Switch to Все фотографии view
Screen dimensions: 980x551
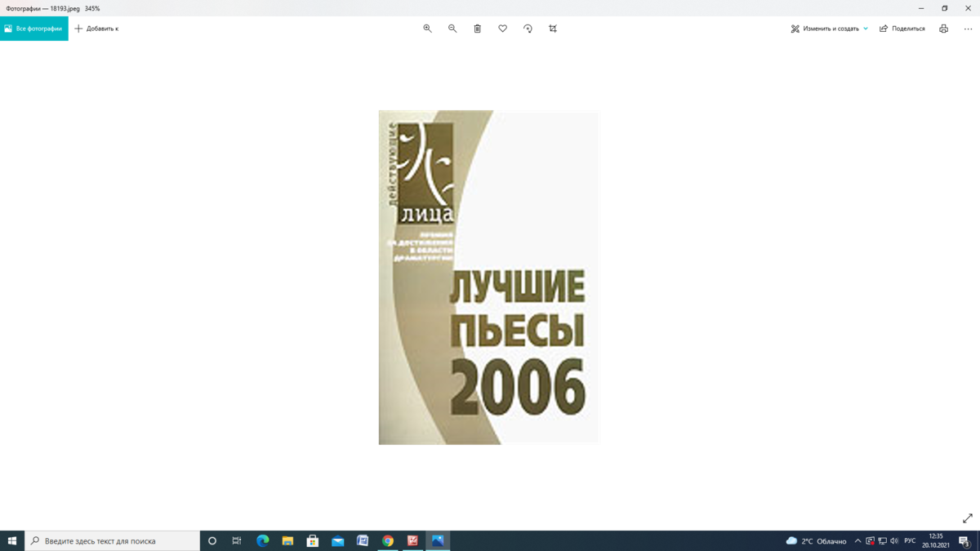(x=33, y=28)
